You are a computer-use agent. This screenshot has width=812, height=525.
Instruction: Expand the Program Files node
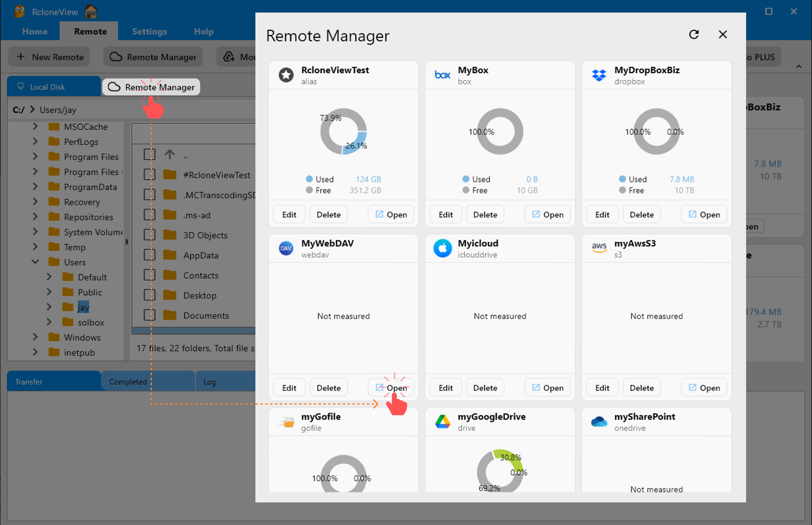[x=35, y=156]
